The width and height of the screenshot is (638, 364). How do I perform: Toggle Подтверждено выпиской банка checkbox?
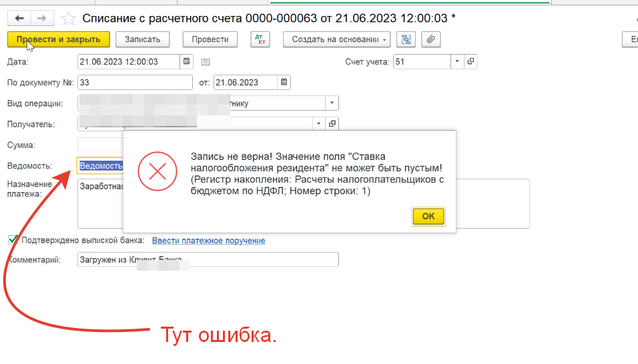pyautogui.click(x=13, y=240)
